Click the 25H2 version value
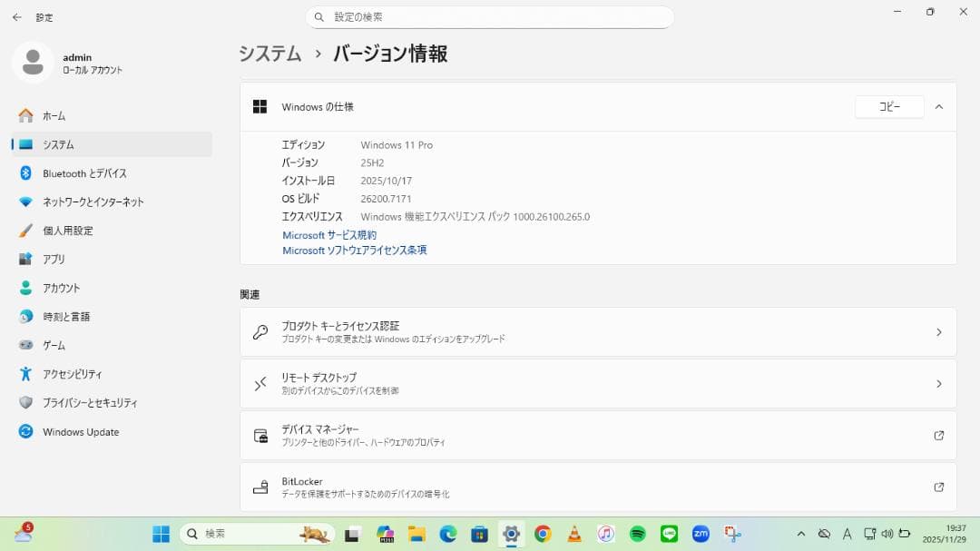This screenshot has height=551, width=980. click(373, 163)
